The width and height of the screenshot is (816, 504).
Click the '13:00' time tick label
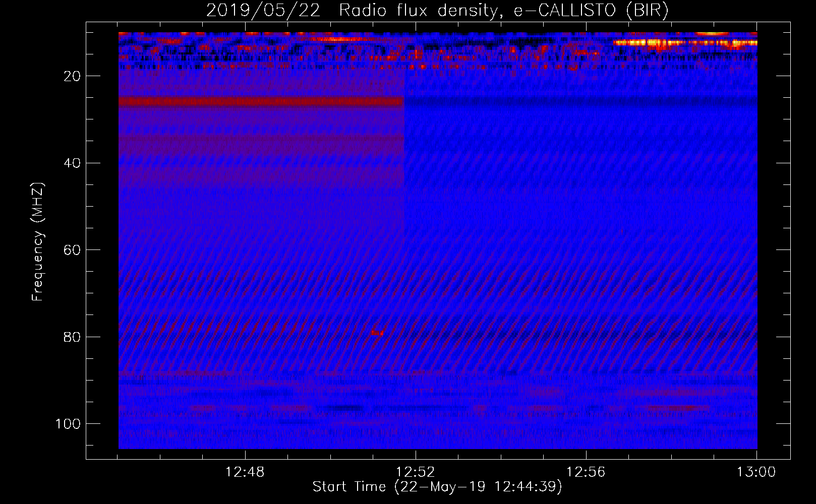click(x=756, y=472)
